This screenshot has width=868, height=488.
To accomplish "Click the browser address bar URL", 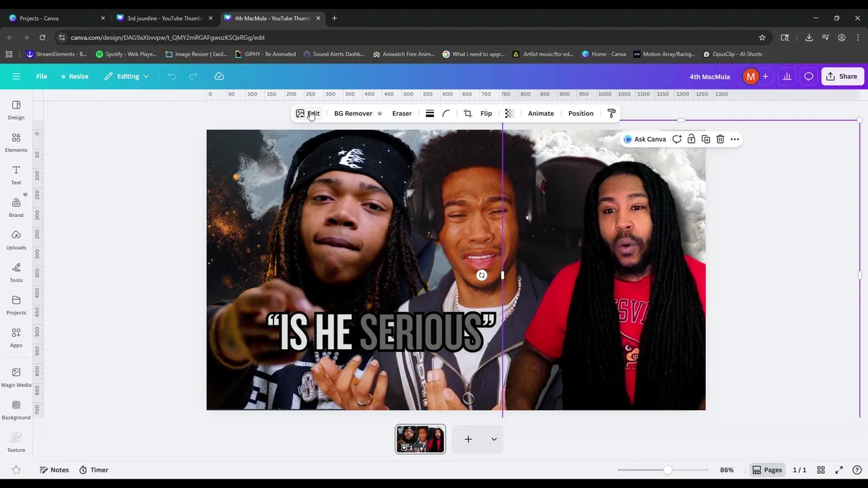I will click(167, 37).
